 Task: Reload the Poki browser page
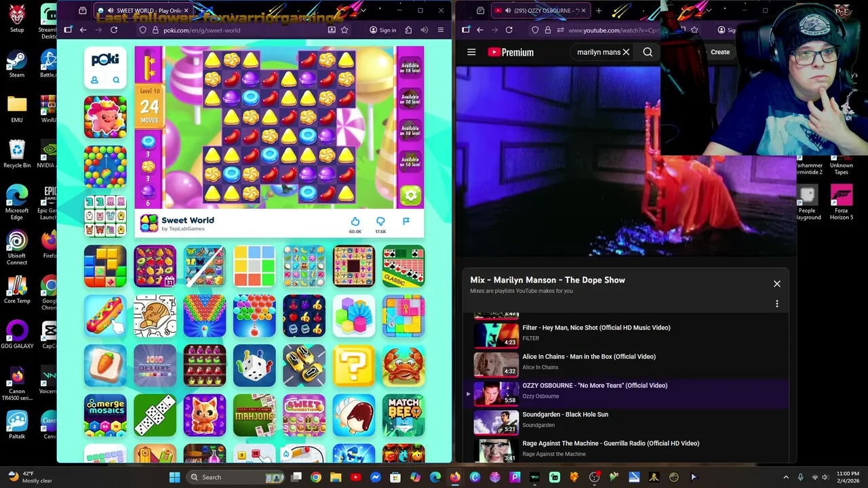click(x=114, y=30)
